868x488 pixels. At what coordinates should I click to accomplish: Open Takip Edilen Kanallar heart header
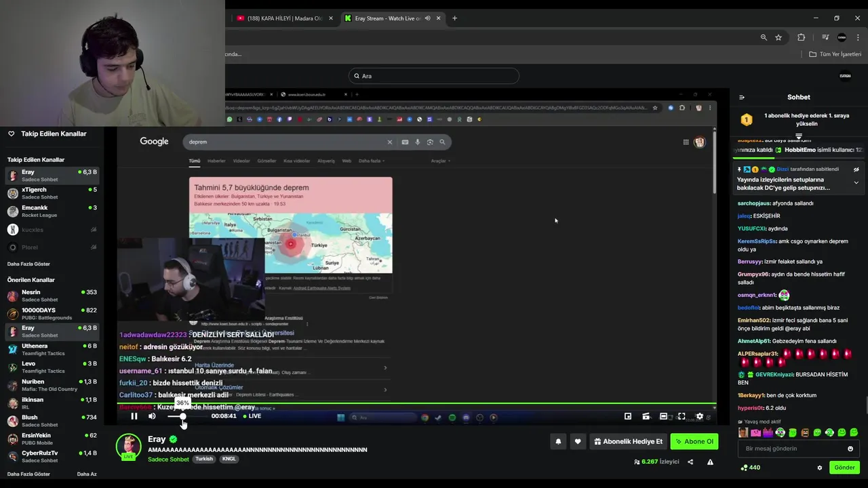pos(47,134)
